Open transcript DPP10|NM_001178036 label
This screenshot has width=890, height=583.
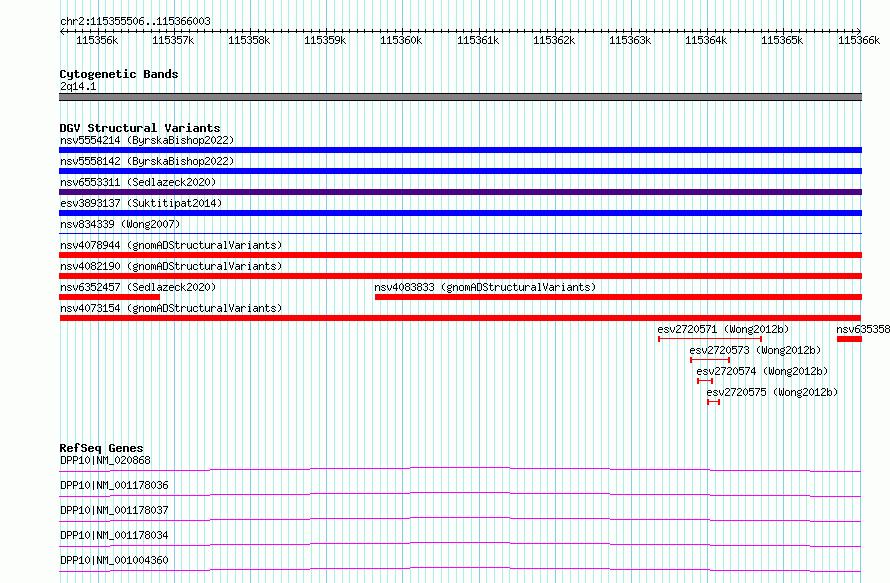114,485
